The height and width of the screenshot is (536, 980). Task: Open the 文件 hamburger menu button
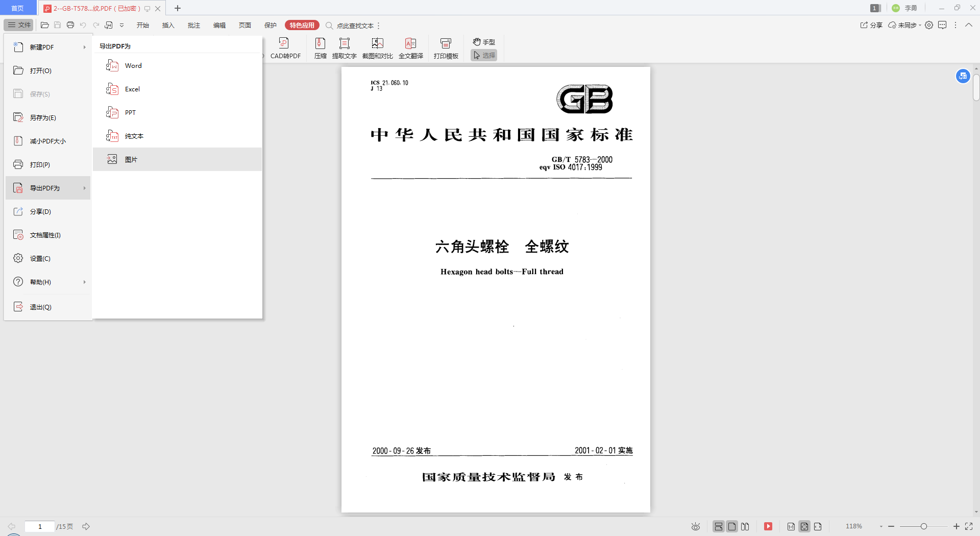pos(19,25)
